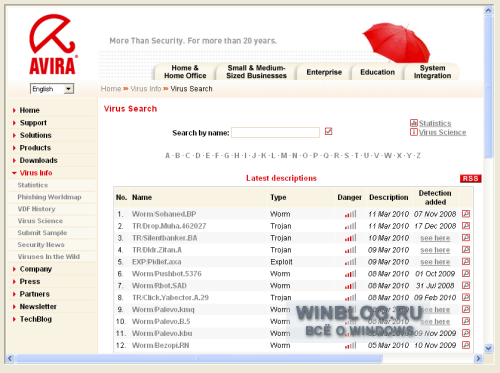Click the search submit checkmark icon
500x373 pixels.
pos(328,131)
